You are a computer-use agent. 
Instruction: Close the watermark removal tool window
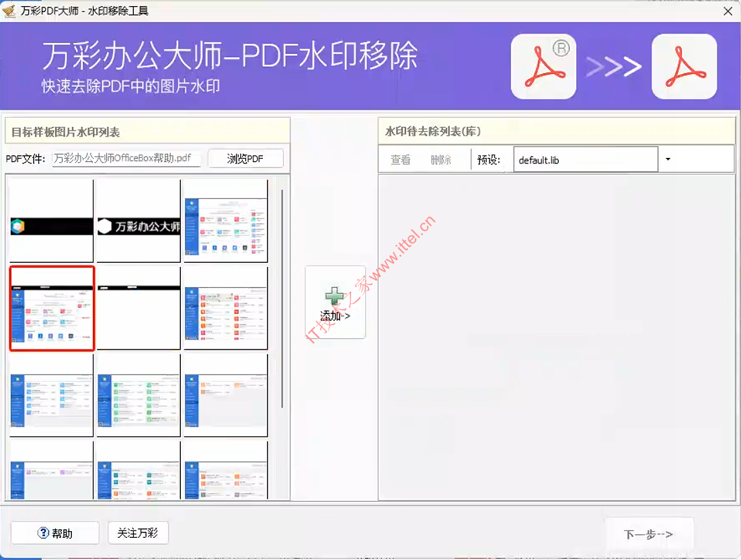[728, 11]
